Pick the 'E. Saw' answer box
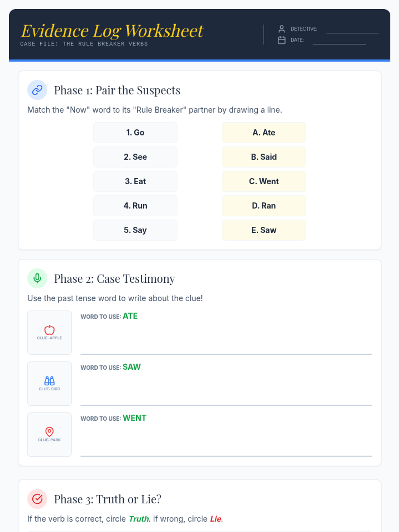The image size is (399, 532). click(264, 230)
